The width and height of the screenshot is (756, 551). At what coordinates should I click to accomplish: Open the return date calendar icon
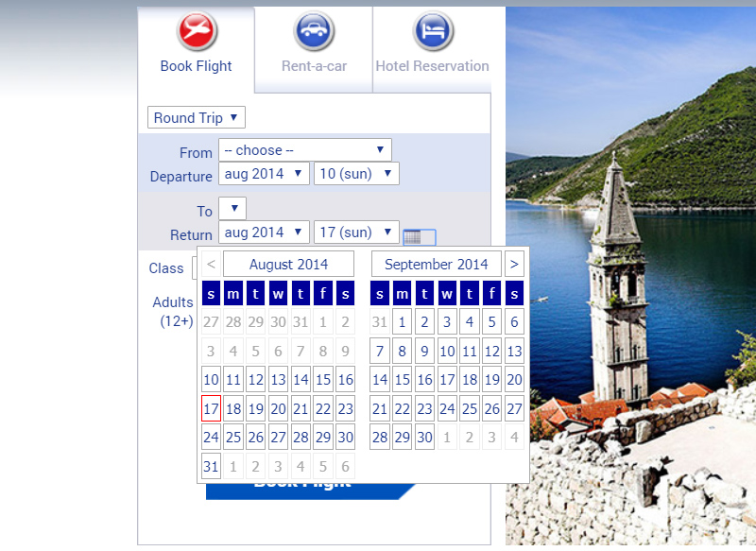[419, 237]
